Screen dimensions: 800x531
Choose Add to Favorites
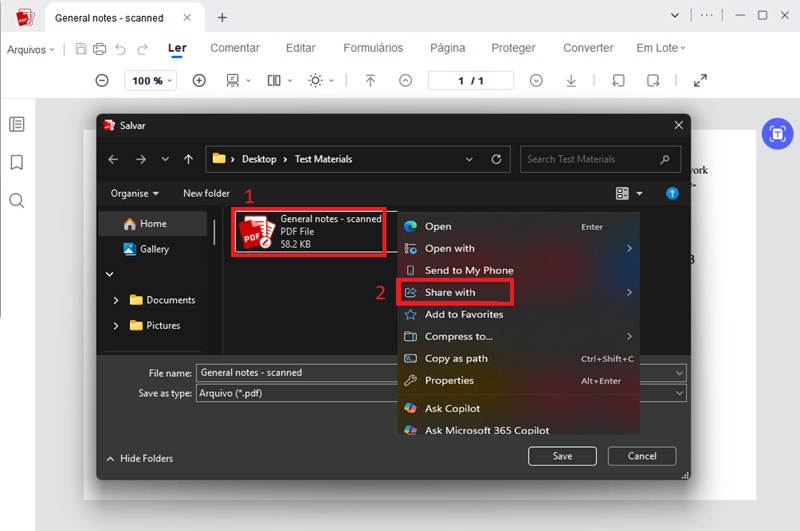coord(518,314)
